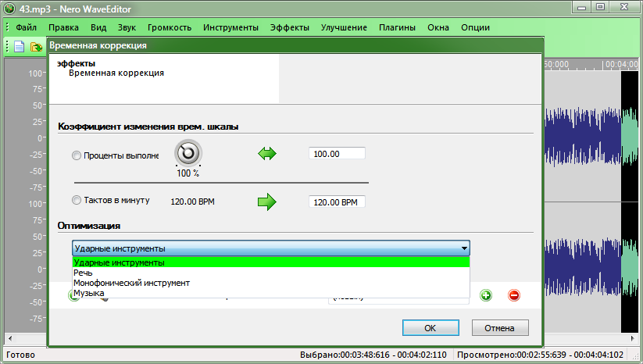Click the New file toolbar icon
This screenshot has height=364, width=643.
(x=20, y=47)
